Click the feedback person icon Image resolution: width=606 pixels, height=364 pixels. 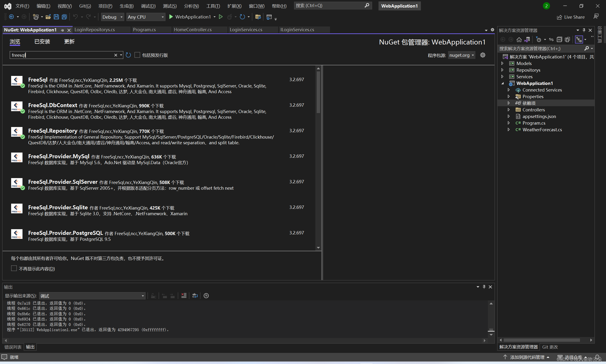(596, 17)
